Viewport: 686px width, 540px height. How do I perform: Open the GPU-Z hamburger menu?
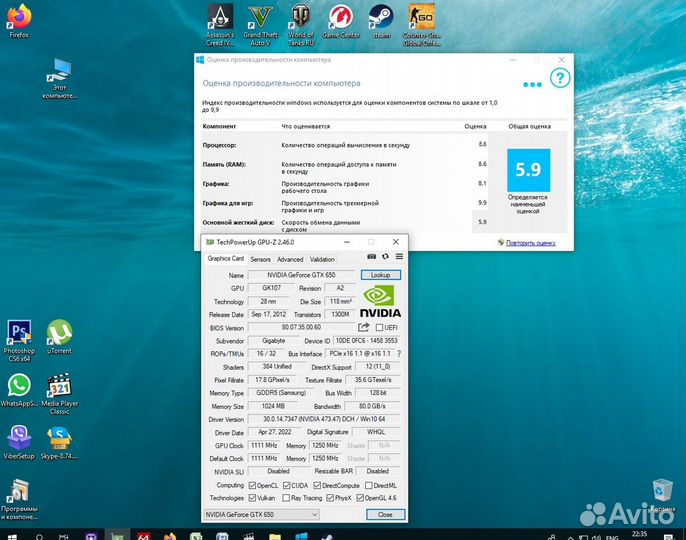point(399,256)
